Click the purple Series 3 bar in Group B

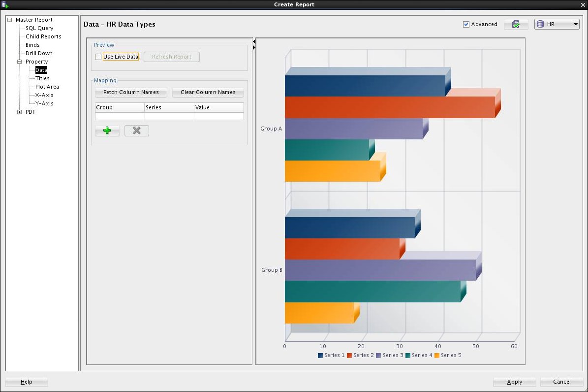pyautogui.click(x=380, y=270)
